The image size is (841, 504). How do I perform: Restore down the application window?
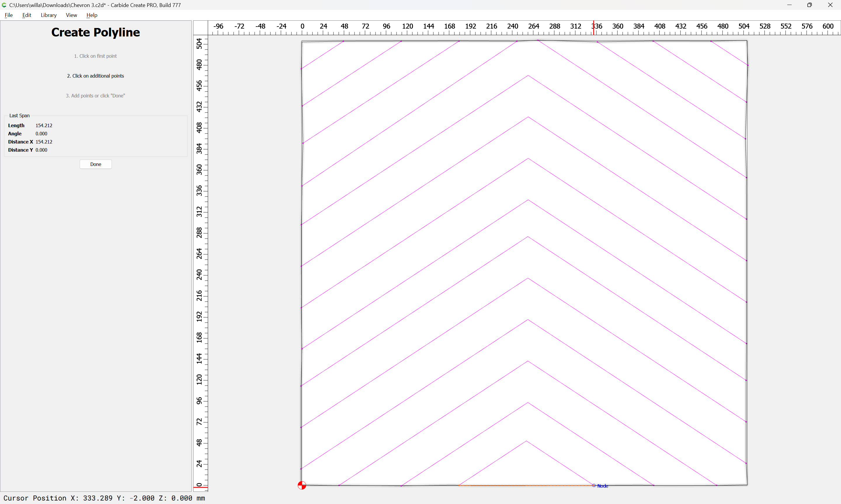pos(809,5)
